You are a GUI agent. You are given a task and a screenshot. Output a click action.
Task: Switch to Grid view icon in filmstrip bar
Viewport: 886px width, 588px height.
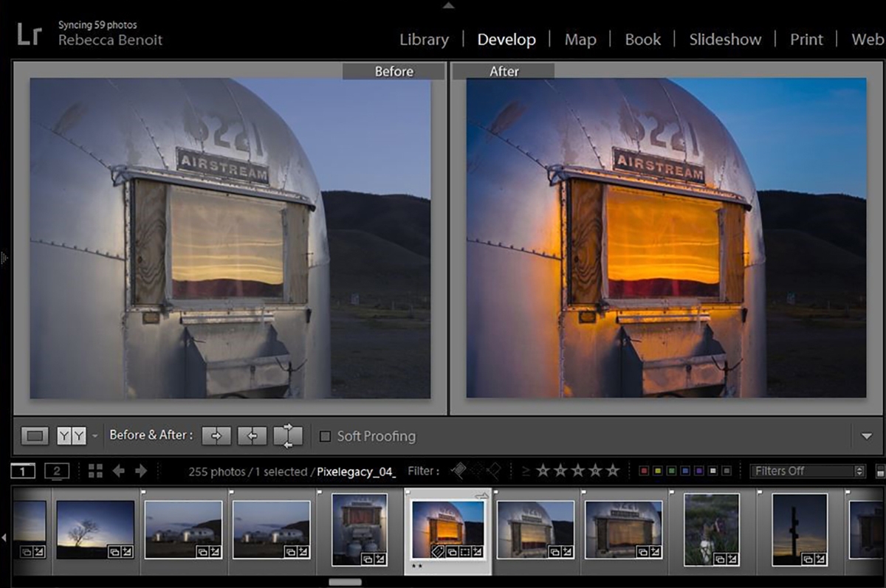click(x=95, y=471)
